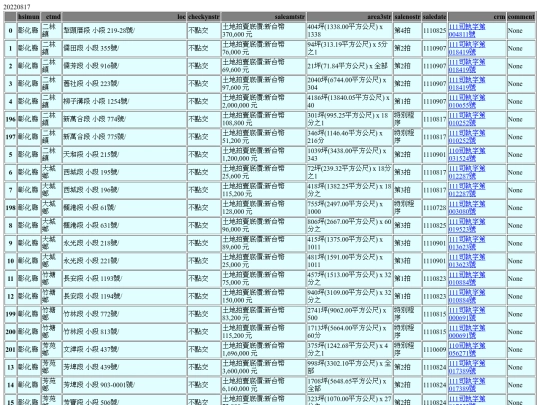
Task: Open the crm link in row 201
Action: [x=467, y=350]
